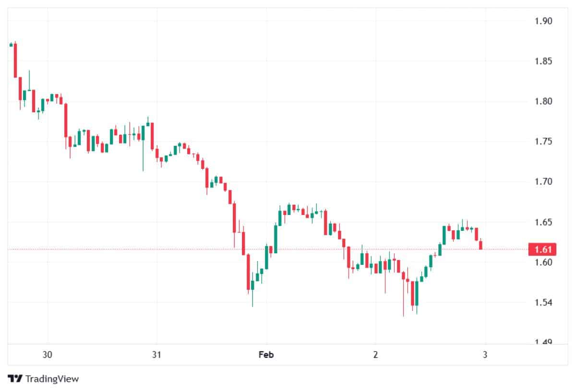Click the 2 date axis label

pyautogui.click(x=376, y=355)
